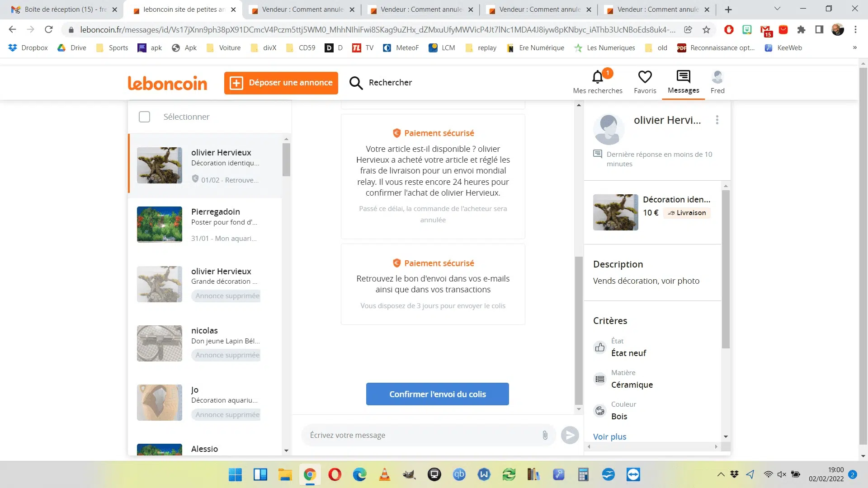Click the decoration bonsai thumbnail image
This screenshot has height=488, width=868.
(x=159, y=166)
